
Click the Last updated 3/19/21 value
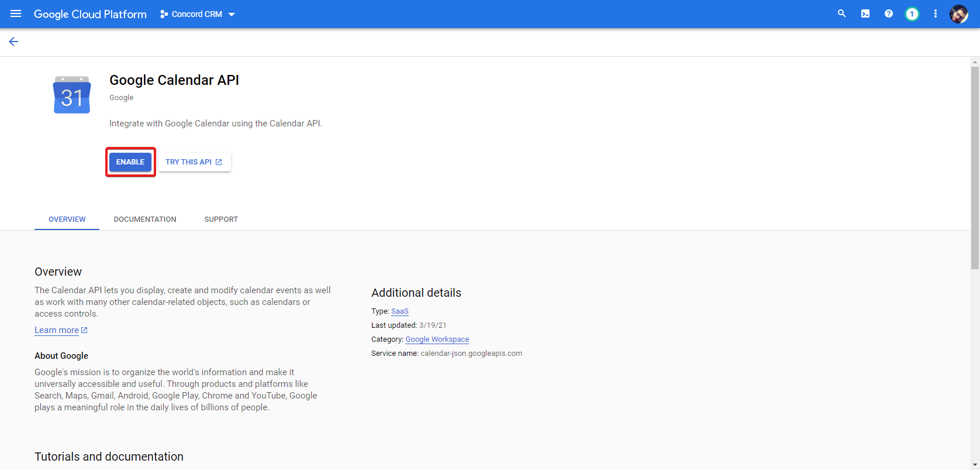click(433, 325)
